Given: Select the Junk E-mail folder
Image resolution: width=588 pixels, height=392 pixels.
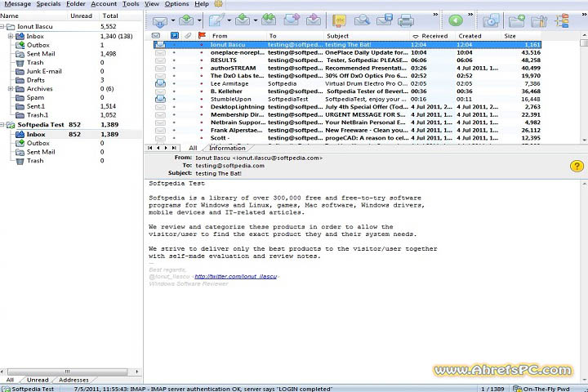Looking at the screenshot, I should pos(44,71).
